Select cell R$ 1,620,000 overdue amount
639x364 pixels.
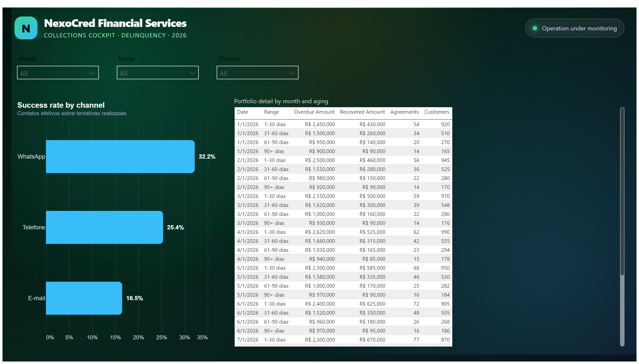(x=320, y=205)
